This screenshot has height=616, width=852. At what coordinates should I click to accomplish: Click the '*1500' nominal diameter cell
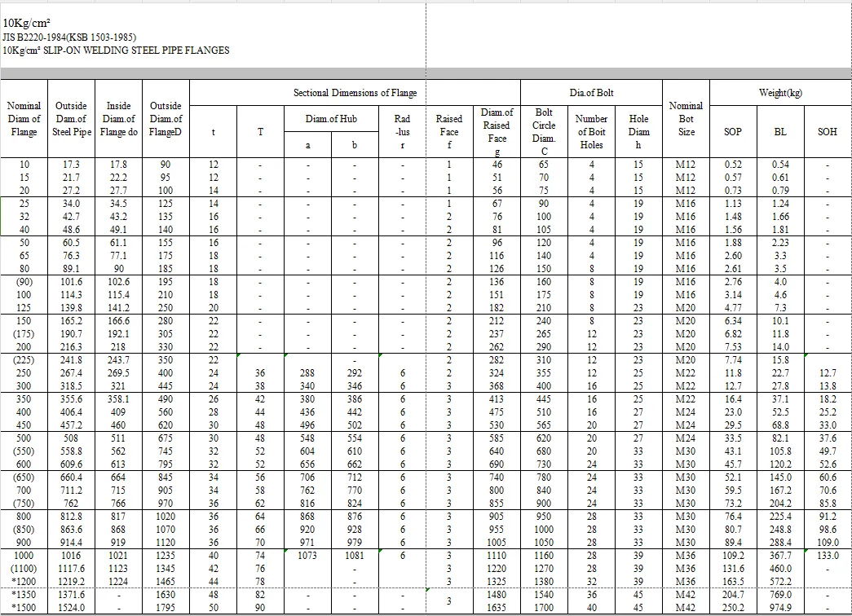pos(24,608)
